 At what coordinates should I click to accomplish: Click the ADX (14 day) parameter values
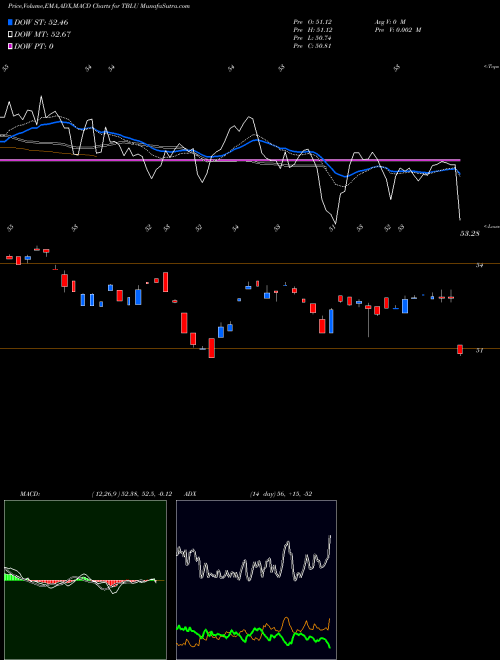coord(281,494)
